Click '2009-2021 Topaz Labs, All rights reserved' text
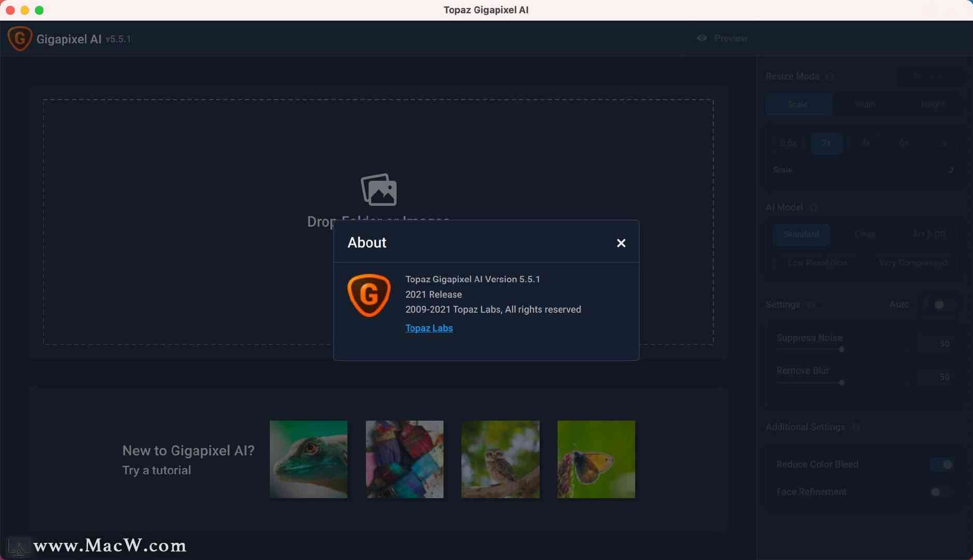Viewport: 973px width, 560px height. click(x=493, y=310)
